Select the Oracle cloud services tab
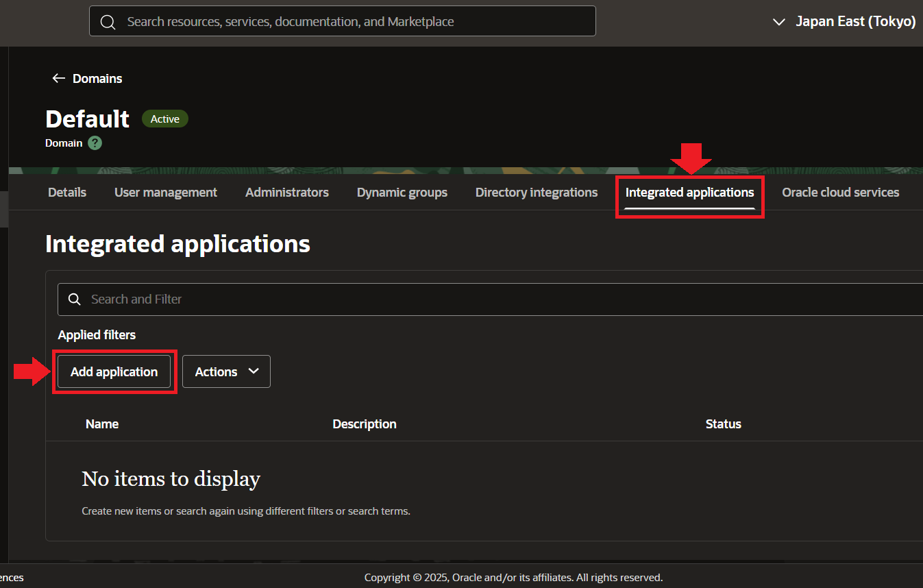Screen dimensions: 923x588 click(x=840, y=193)
